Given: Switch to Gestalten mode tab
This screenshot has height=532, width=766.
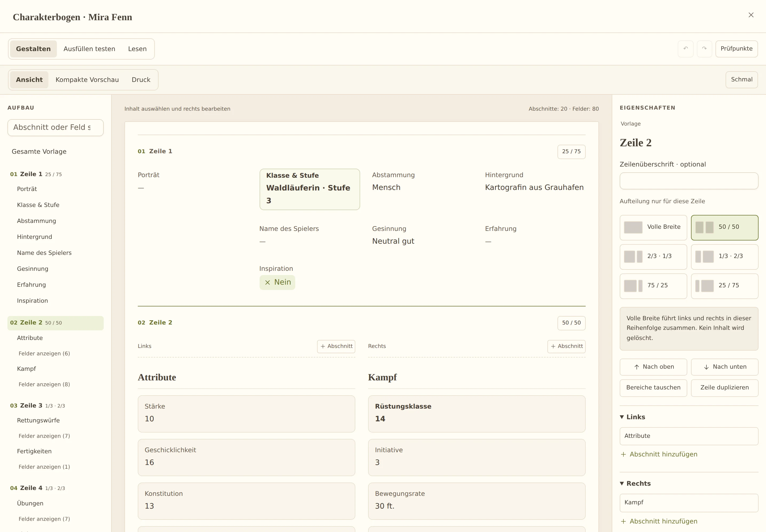Looking at the screenshot, I should [x=33, y=49].
